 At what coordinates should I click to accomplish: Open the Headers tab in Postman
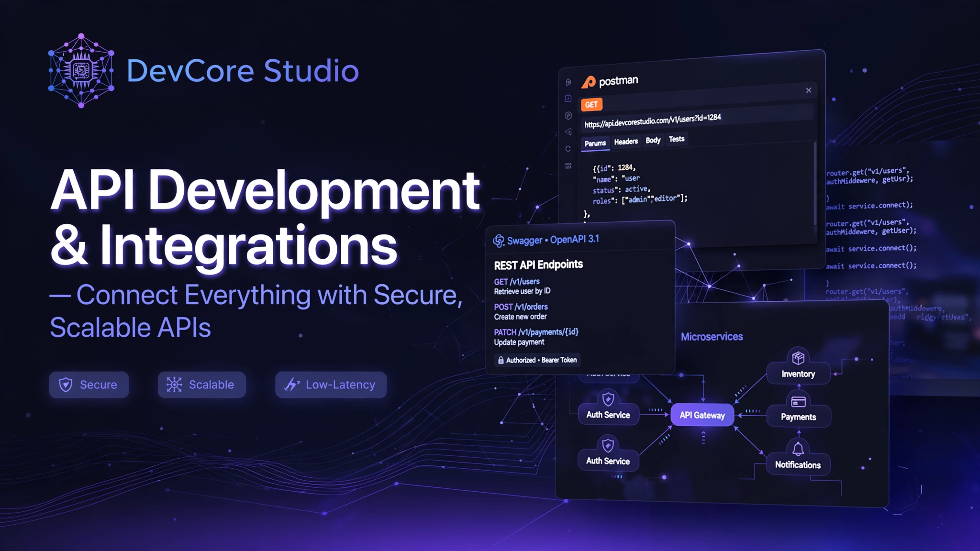point(626,142)
